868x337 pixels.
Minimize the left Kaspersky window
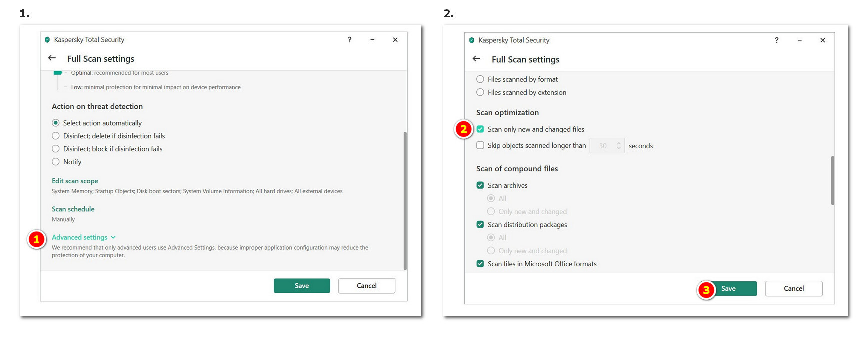coord(372,40)
